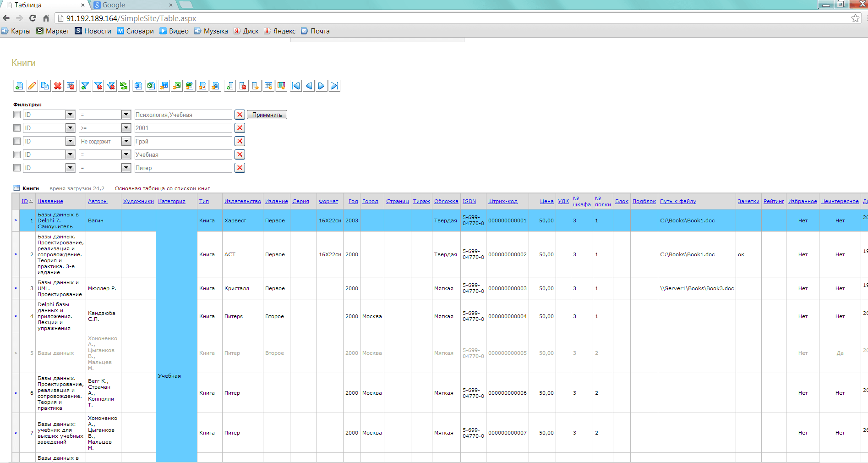Enable the 'Учебная' filter checkbox

click(17, 154)
